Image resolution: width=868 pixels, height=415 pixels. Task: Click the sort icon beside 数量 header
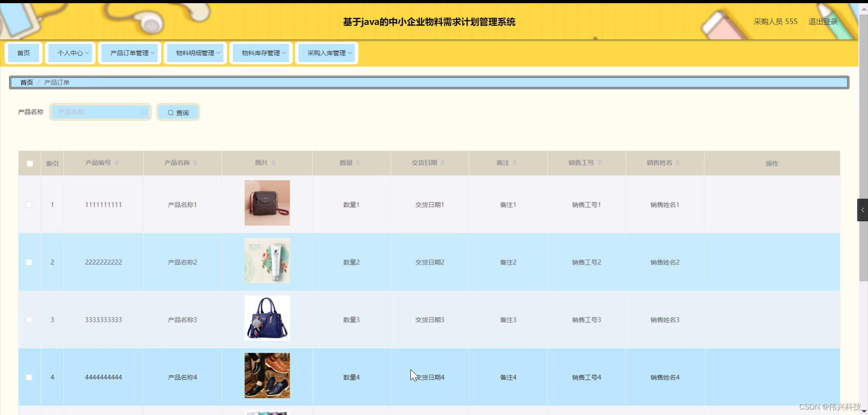click(x=359, y=163)
